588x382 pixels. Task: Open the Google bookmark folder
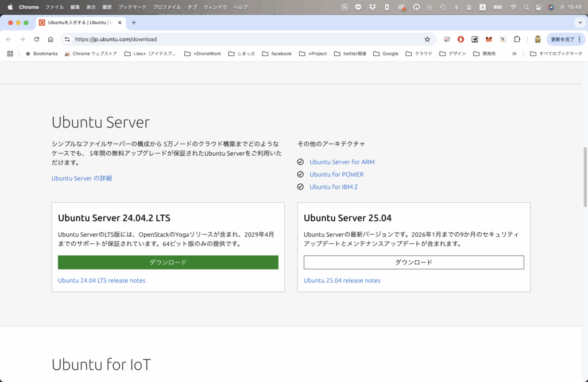386,53
